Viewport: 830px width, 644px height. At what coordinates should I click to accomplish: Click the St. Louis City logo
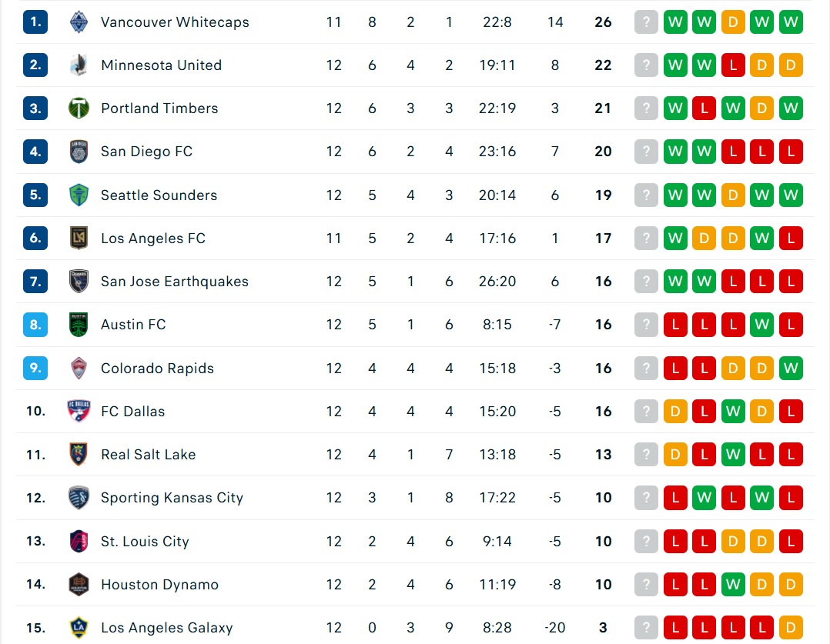point(79,542)
